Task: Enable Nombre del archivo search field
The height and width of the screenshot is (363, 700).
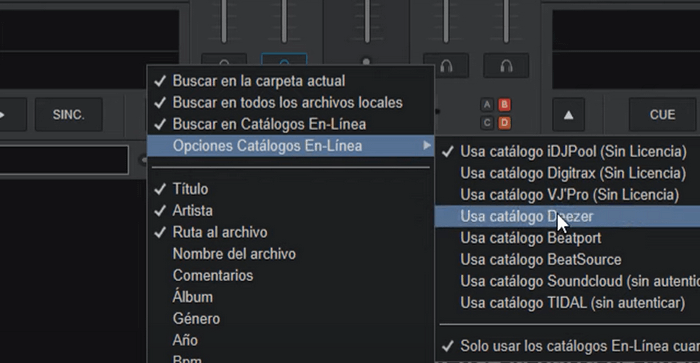Action: point(291,254)
